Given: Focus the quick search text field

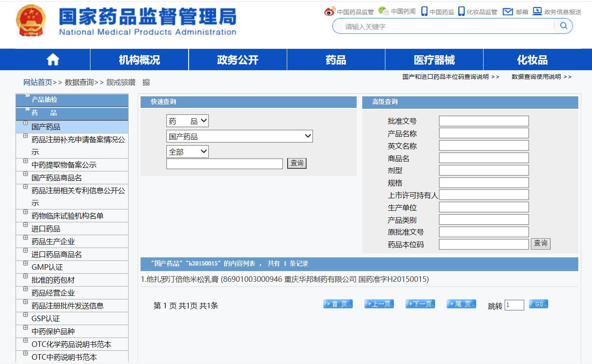Looking at the screenshot, I should point(225,164).
